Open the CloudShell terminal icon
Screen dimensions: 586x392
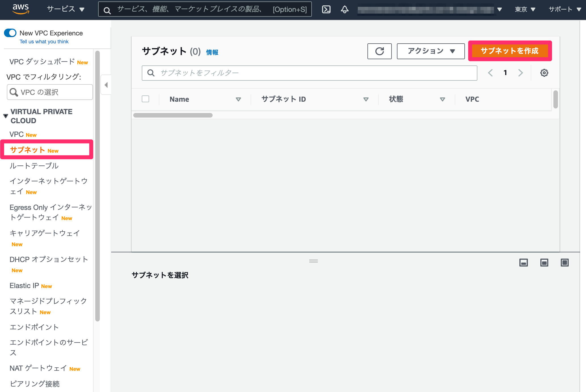tap(326, 9)
